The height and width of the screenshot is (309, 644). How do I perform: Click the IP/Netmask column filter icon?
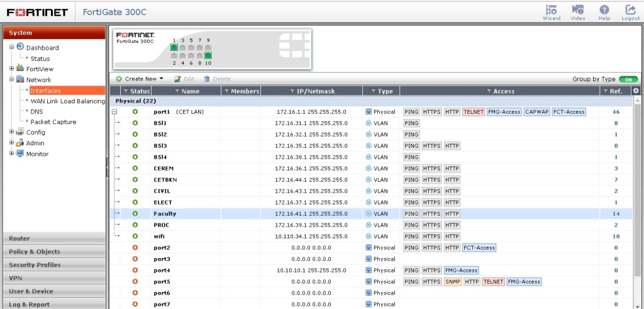click(292, 91)
